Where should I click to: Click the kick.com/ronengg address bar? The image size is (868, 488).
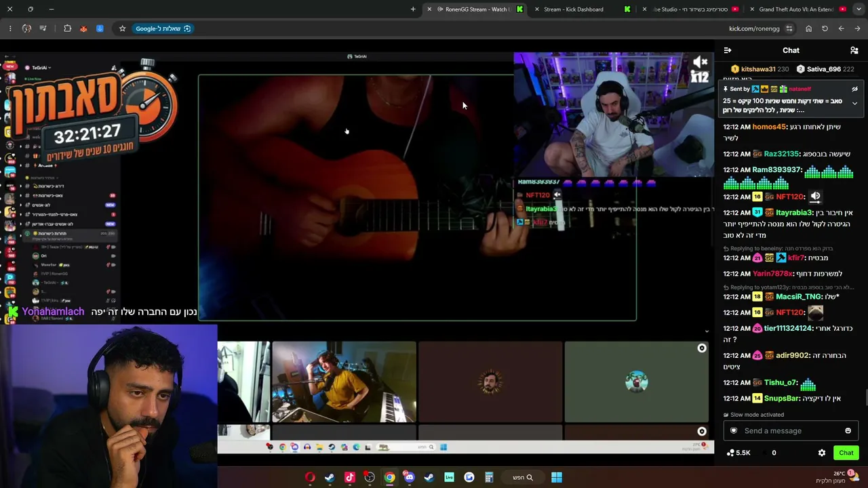(x=754, y=28)
